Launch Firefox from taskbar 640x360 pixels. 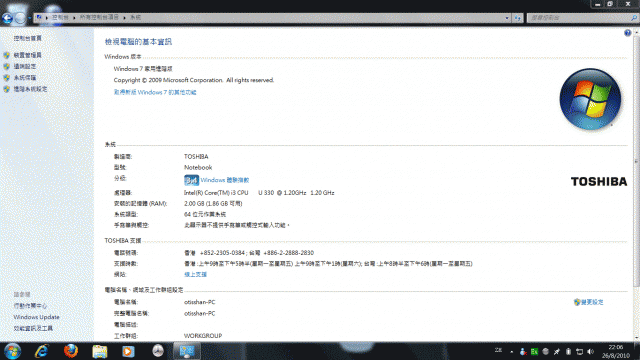[71, 351]
